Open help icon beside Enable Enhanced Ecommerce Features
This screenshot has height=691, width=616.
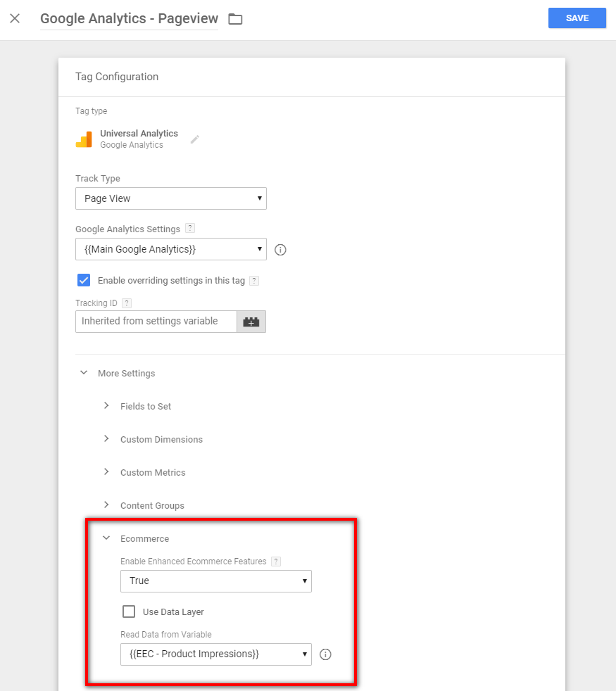276,562
